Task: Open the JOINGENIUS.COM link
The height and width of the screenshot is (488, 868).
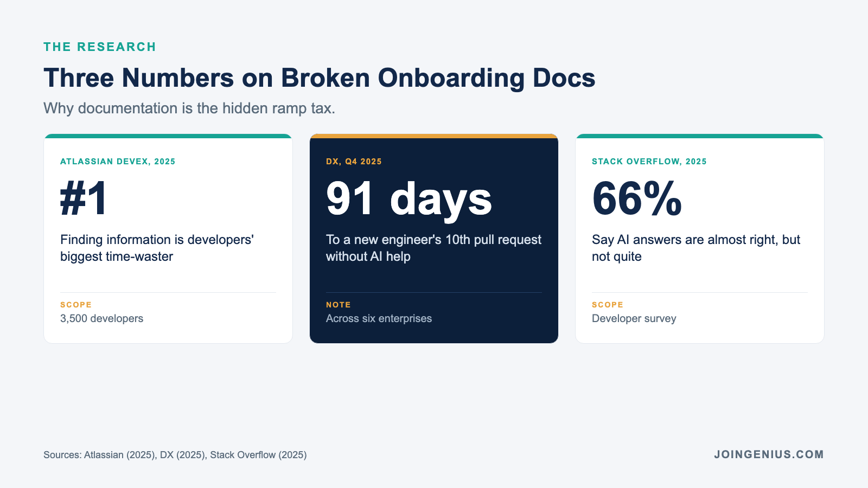Action: pos(769,454)
